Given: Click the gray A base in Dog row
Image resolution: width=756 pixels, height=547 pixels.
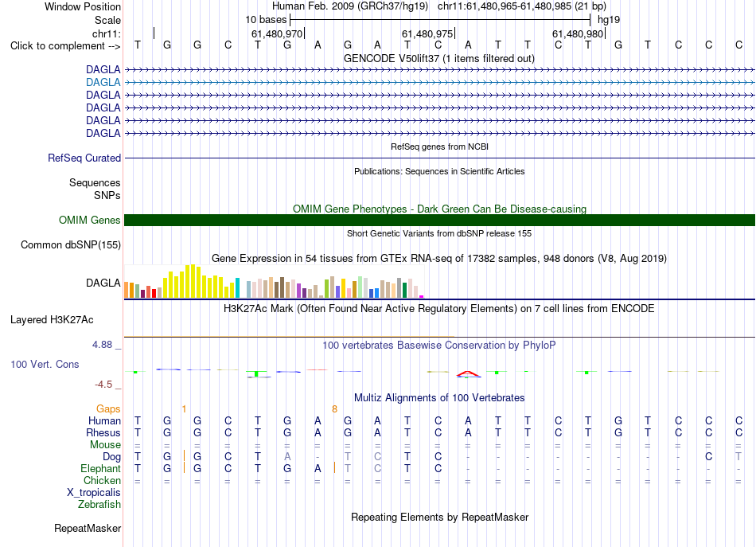Looking at the screenshot, I should tap(287, 457).
